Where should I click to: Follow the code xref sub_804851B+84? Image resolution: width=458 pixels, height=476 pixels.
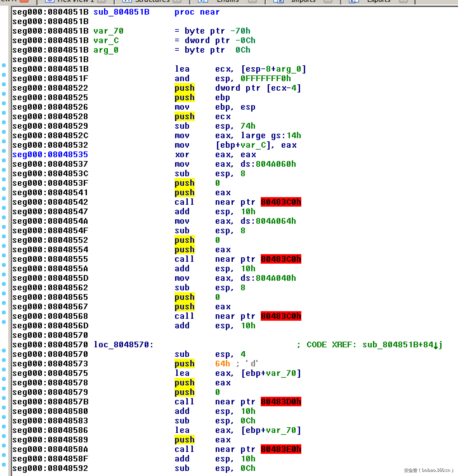point(402,344)
